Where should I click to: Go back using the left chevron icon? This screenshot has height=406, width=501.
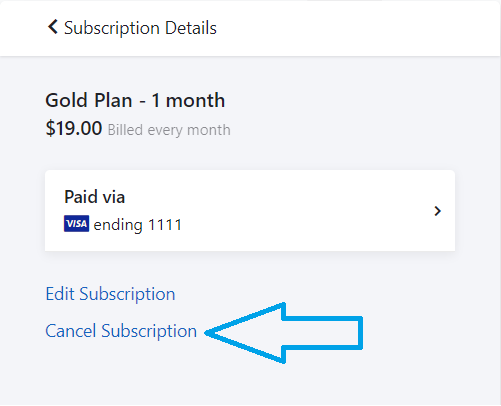(x=53, y=27)
